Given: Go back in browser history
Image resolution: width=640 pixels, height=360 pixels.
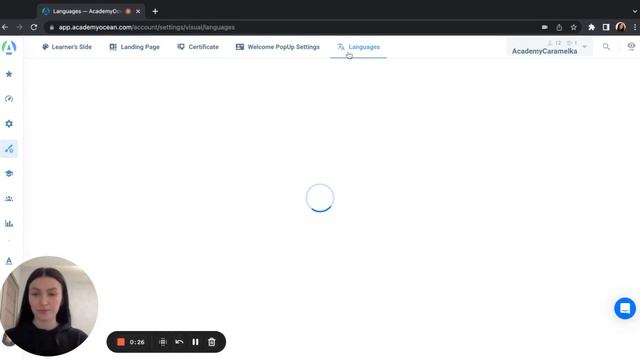Looking at the screenshot, I should [x=5, y=27].
